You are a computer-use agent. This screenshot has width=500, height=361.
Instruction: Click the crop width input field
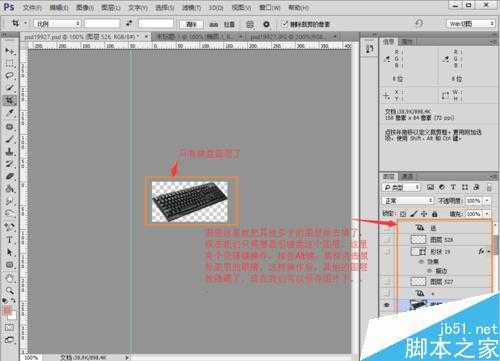(x=102, y=23)
